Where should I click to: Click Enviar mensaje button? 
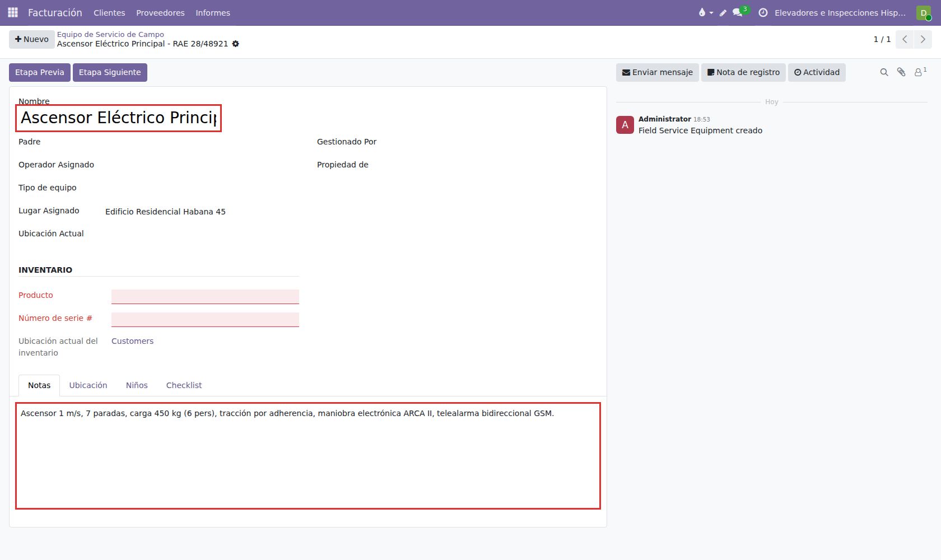(658, 72)
